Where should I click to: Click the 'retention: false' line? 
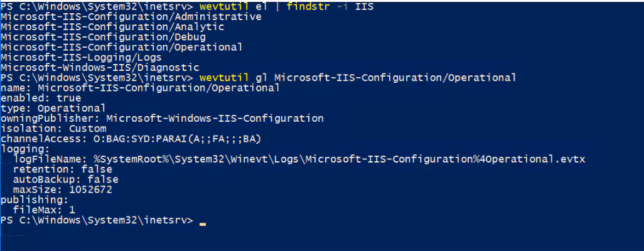point(62,169)
